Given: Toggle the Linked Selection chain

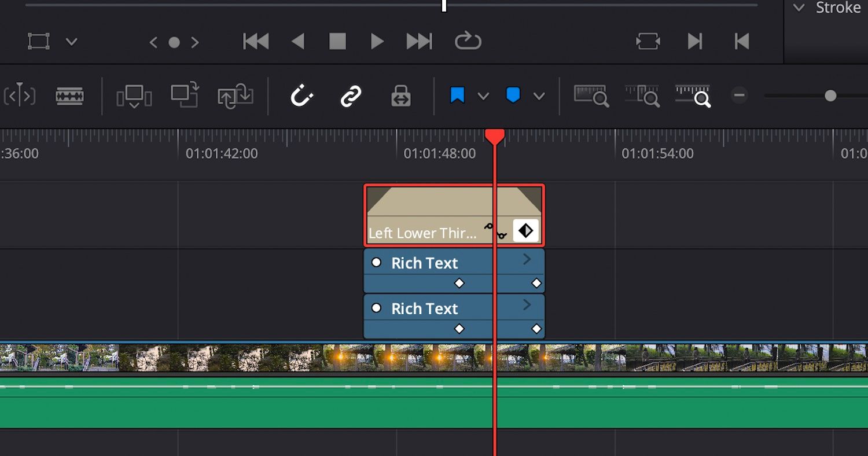Looking at the screenshot, I should (351, 96).
